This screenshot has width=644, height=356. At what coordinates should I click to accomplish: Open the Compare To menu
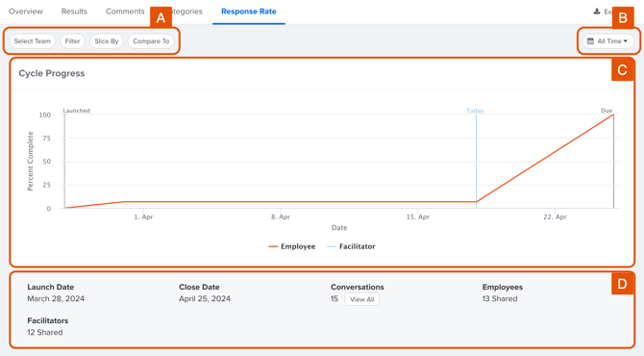[x=151, y=41]
